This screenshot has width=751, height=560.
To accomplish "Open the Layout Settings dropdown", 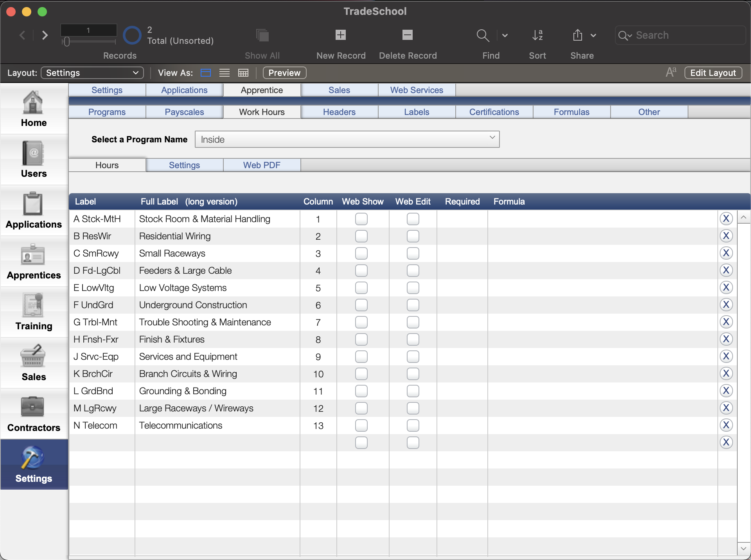I will pos(92,73).
